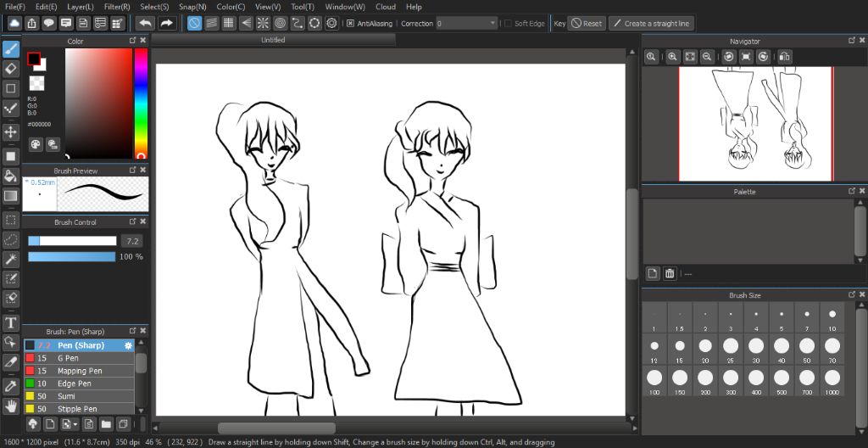Select the Magic Wand tool

pos(10,259)
